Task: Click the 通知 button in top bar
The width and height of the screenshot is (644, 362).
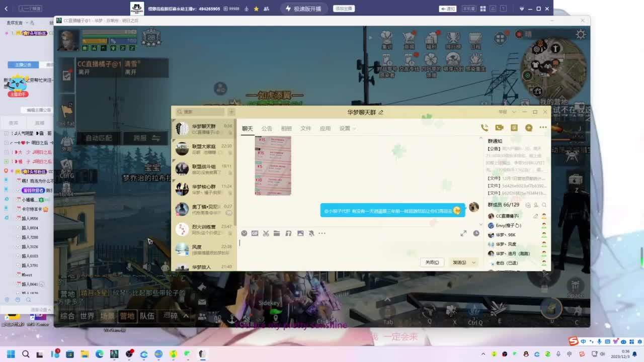Action: [448, 9]
